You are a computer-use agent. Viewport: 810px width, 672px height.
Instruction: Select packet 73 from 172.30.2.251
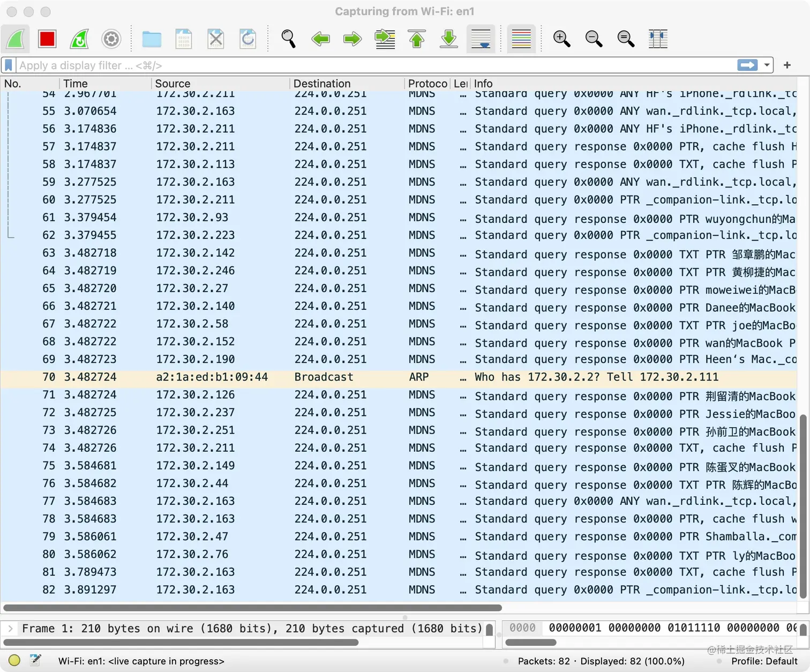[x=399, y=430]
